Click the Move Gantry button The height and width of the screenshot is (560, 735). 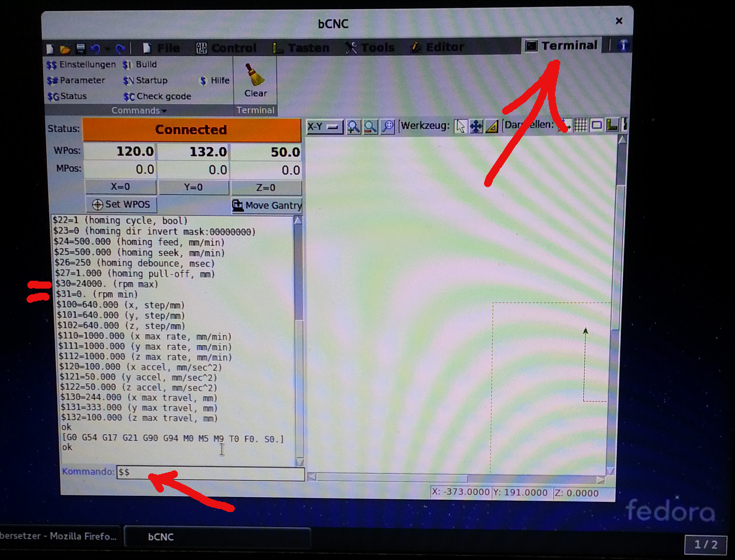[x=267, y=205]
